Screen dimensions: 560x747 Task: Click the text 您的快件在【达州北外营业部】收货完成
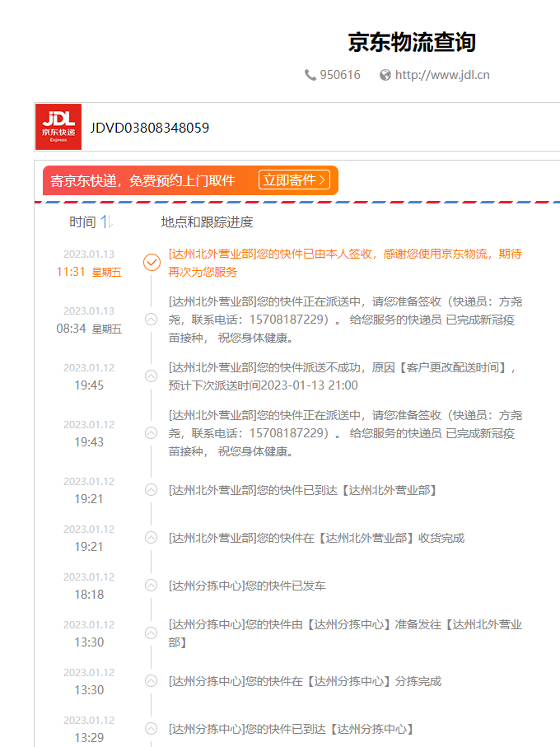361,539
